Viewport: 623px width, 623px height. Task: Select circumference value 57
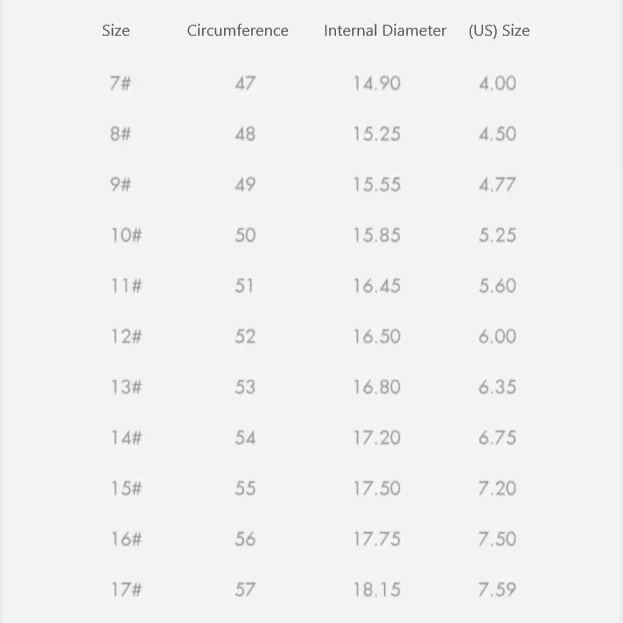coord(245,590)
